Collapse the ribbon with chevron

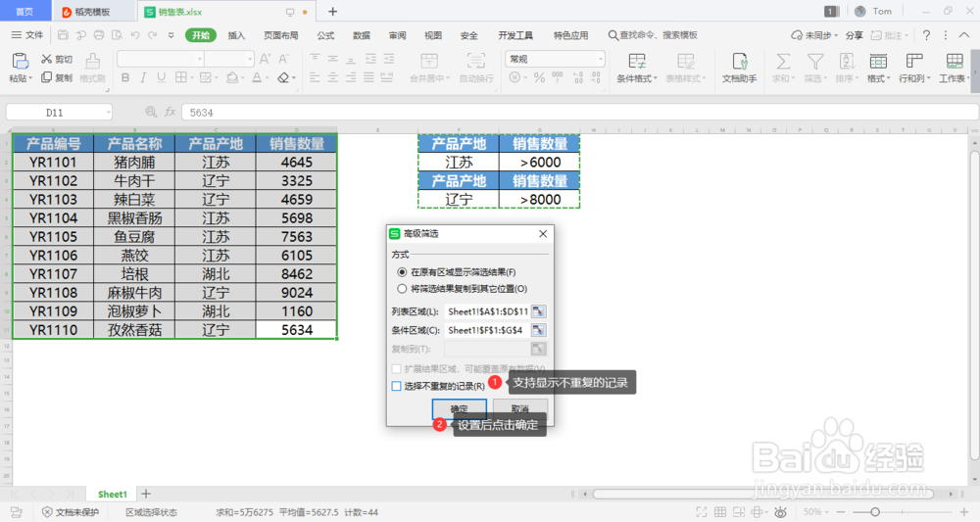pyautogui.click(x=964, y=35)
